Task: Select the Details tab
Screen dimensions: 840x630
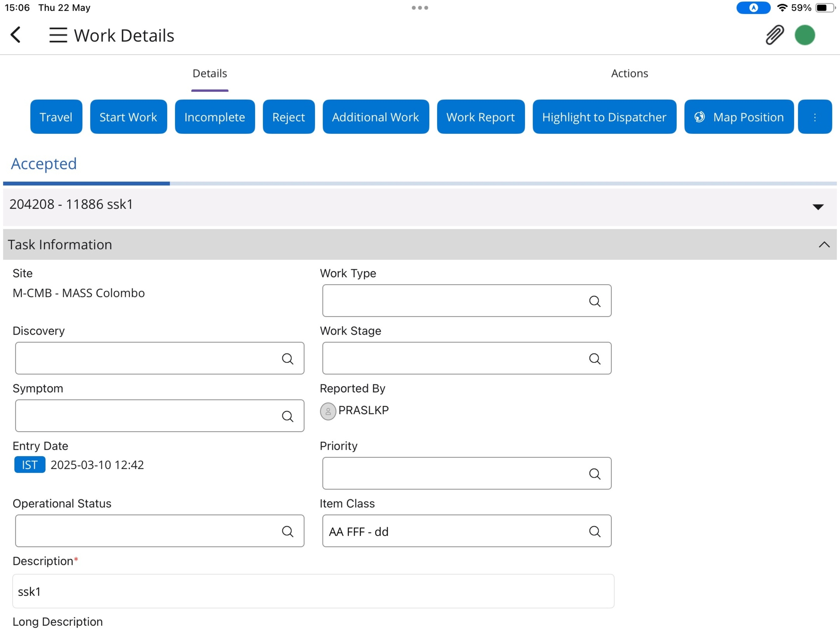Action: 210,73
